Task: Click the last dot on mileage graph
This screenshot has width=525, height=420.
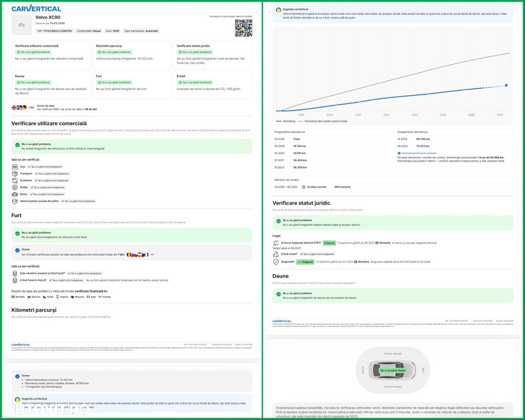Action: (506, 86)
